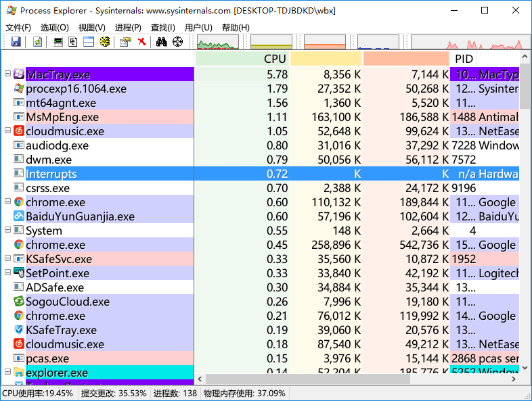Click the BaiduYunGuanjia.exe cloud icon
The image size is (532, 401).
click(x=19, y=216)
